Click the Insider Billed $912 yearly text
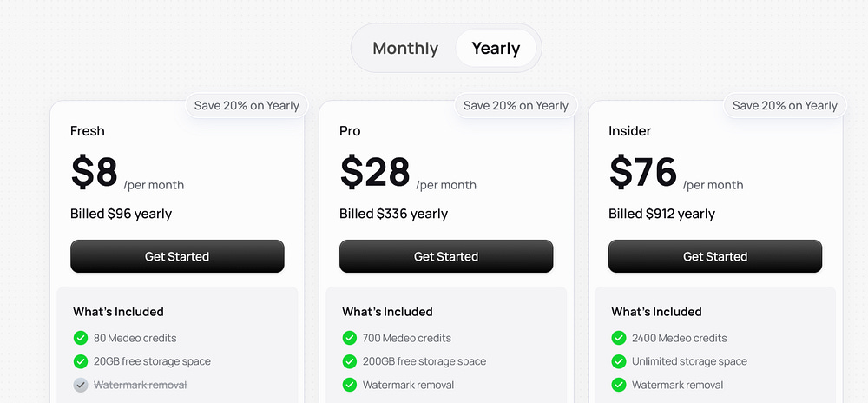Viewport: 868px width, 403px height. pos(661,214)
